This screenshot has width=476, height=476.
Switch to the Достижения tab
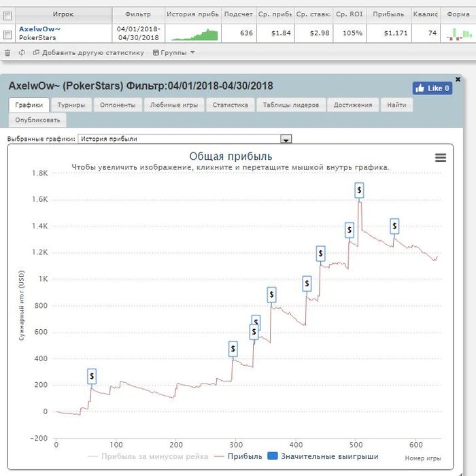(x=353, y=105)
